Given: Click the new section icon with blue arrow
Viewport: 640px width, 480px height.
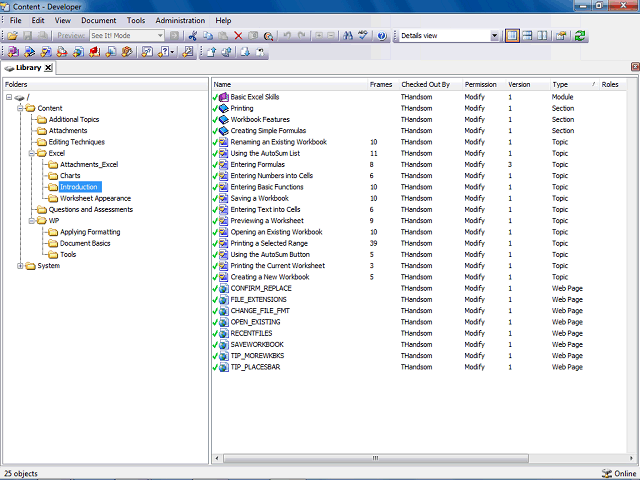Looking at the screenshot, I should (29, 52).
